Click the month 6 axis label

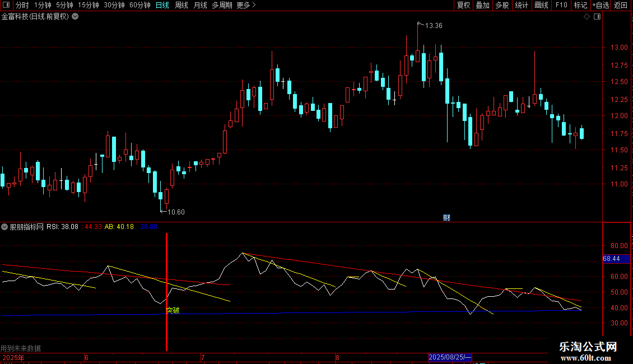coord(86,357)
